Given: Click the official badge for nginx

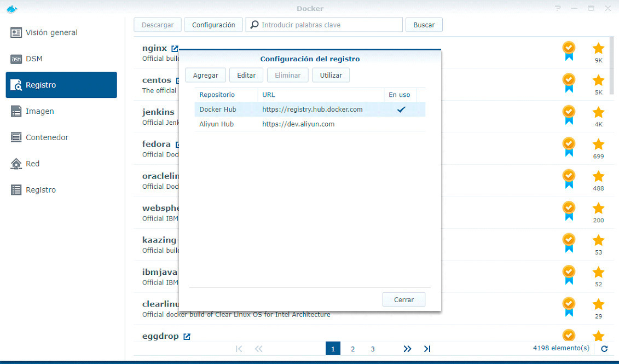Looking at the screenshot, I should pyautogui.click(x=569, y=51).
